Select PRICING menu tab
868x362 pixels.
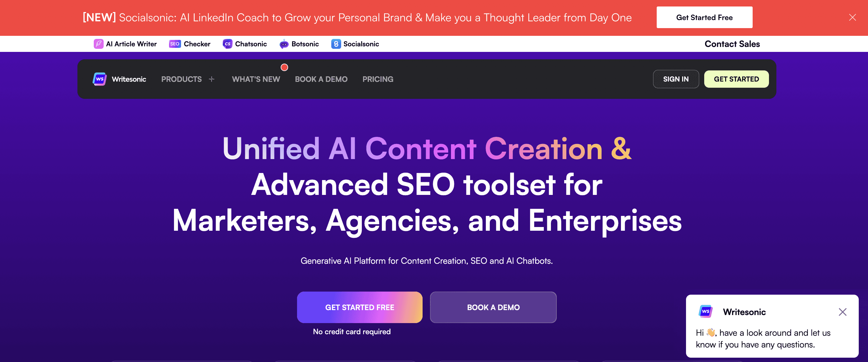(x=378, y=79)
